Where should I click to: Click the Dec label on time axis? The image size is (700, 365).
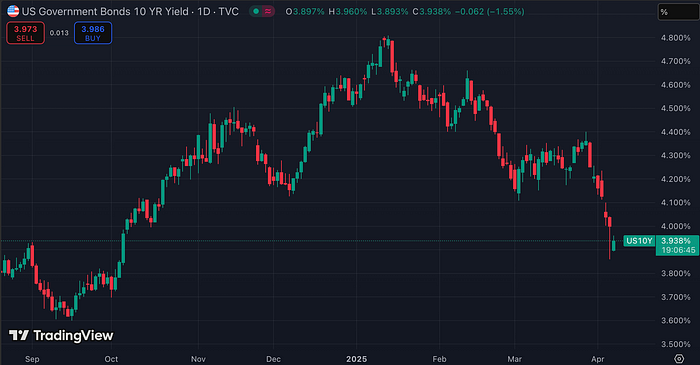point(273,359)
